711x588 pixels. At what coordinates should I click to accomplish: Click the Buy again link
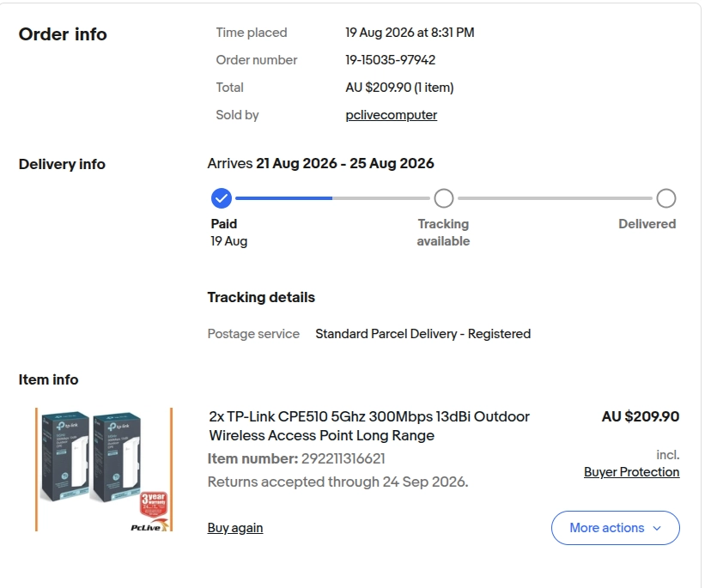coord(235,528)
